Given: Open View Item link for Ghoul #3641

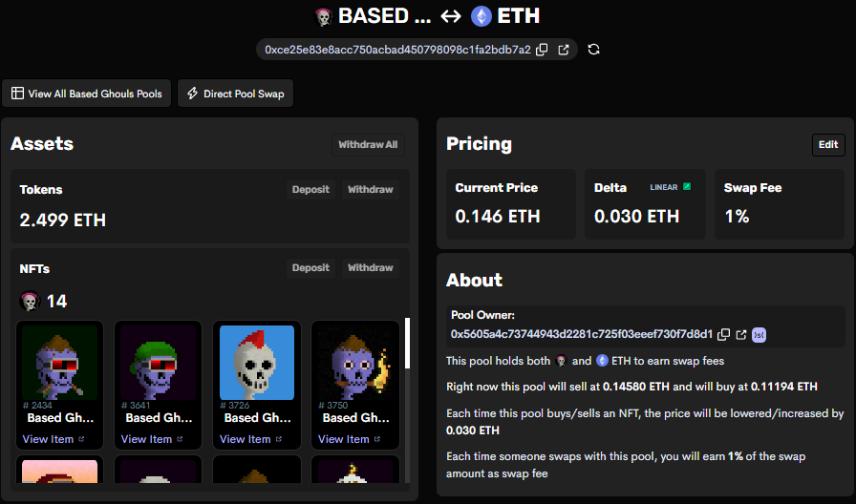Looking at the screenshot, I should point(146,439).
